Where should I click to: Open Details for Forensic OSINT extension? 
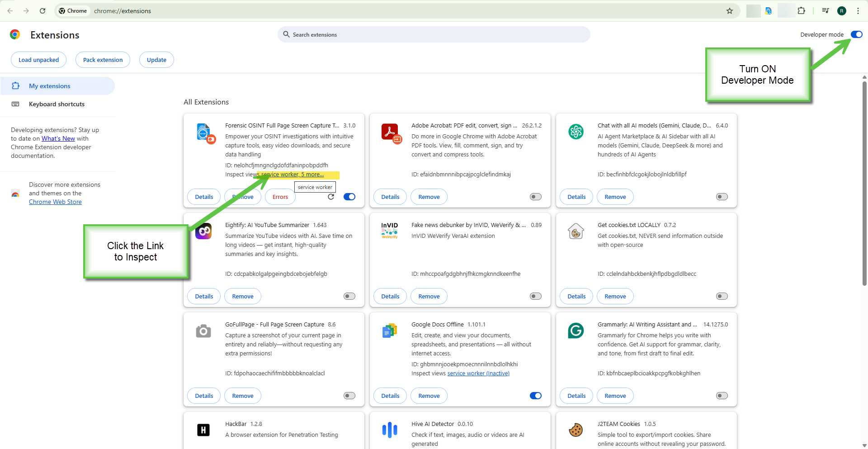(204, 197)
